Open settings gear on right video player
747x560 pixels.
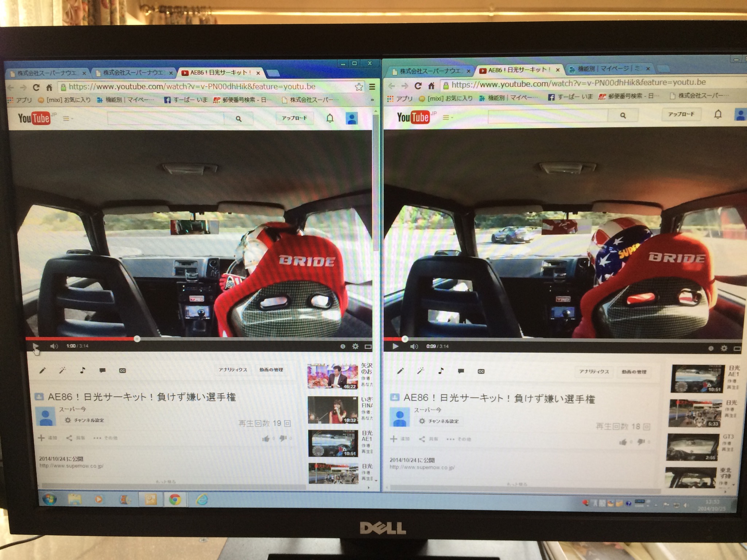pos(724,348)
